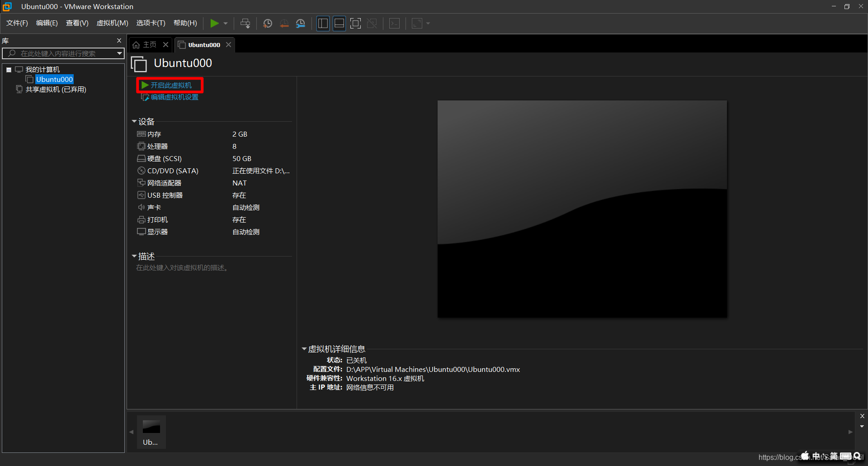Collapse the 虚拟机详细信息 section
Viewport: 868px width, 466px height.
[x=304, y=349]
